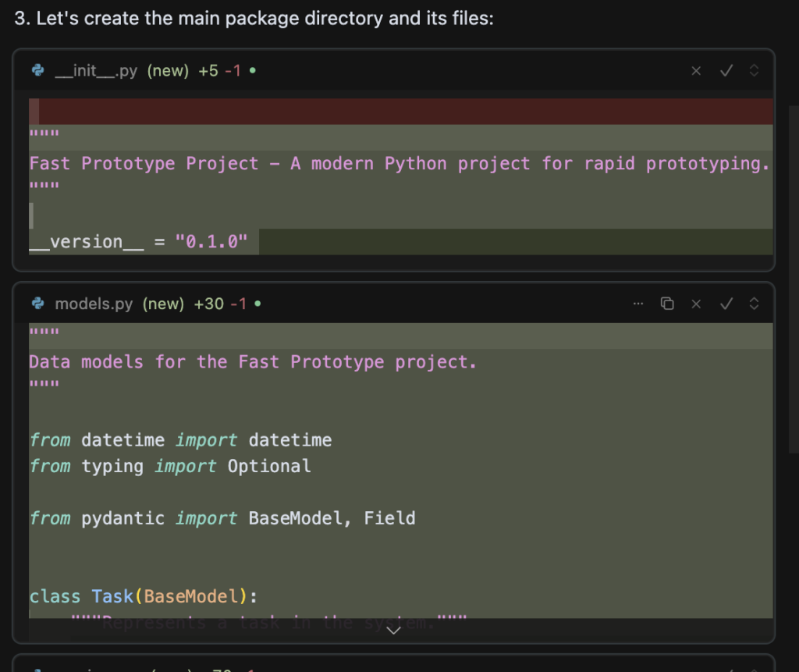Screen dimensions: 799x672
Task: Expand the models.py code block
Action: point(755,304)
